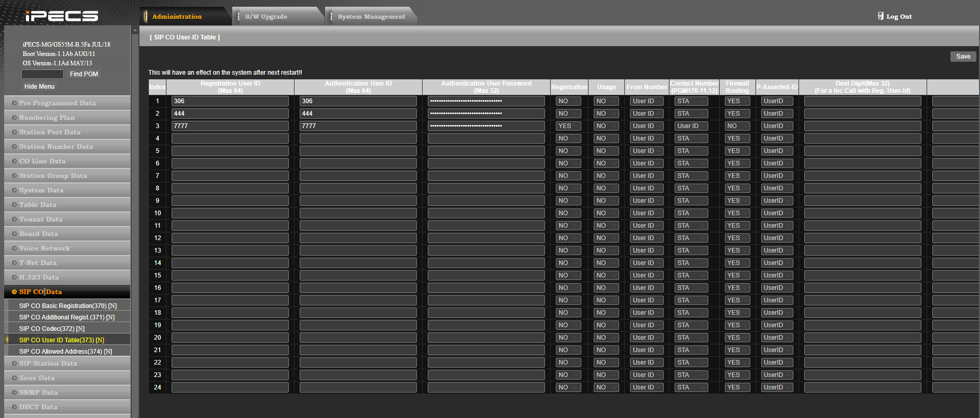Screen dimensions: 980x418
Task: Open SIP CO Codec(372) page
Action: (52, 329)
